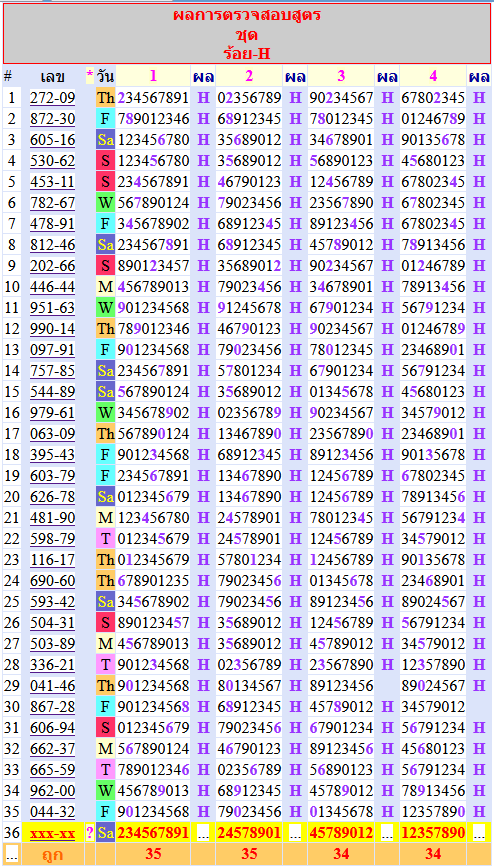Select column header 3
This screenshot has height=867, width=494.
click(x=341, y=76)
